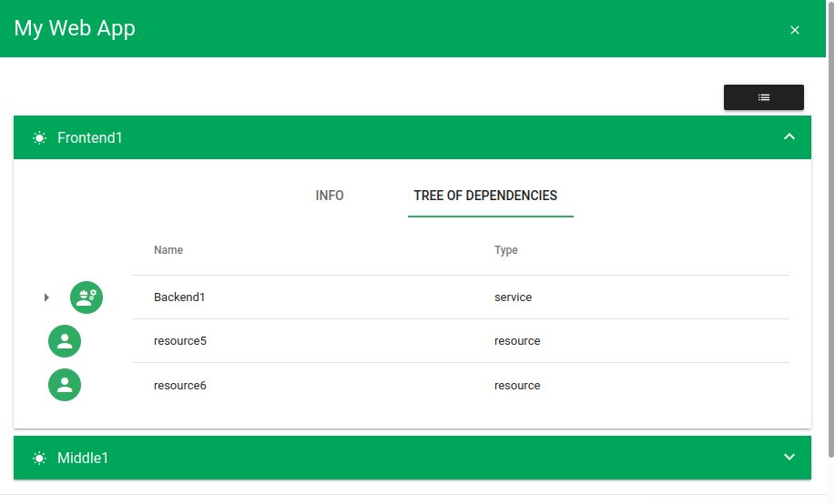
Task: Select the resource6 name cell
Action: [180, 386]
